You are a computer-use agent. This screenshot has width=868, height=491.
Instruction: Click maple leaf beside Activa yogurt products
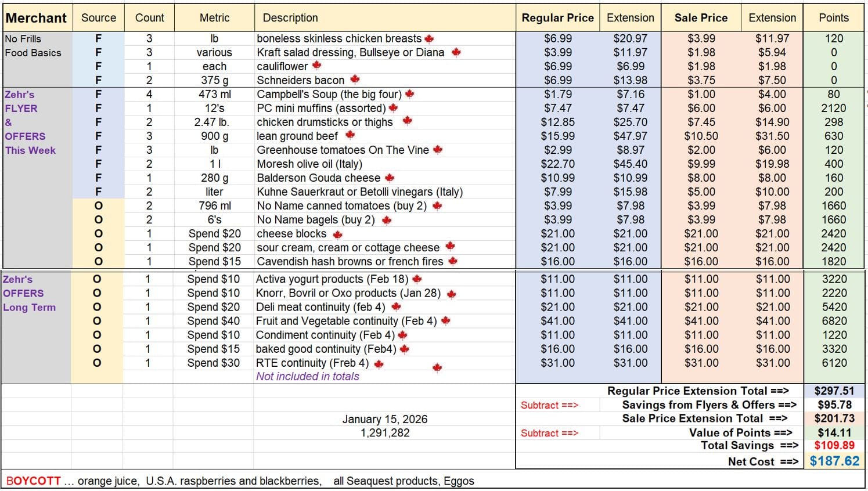coord(417,279)
